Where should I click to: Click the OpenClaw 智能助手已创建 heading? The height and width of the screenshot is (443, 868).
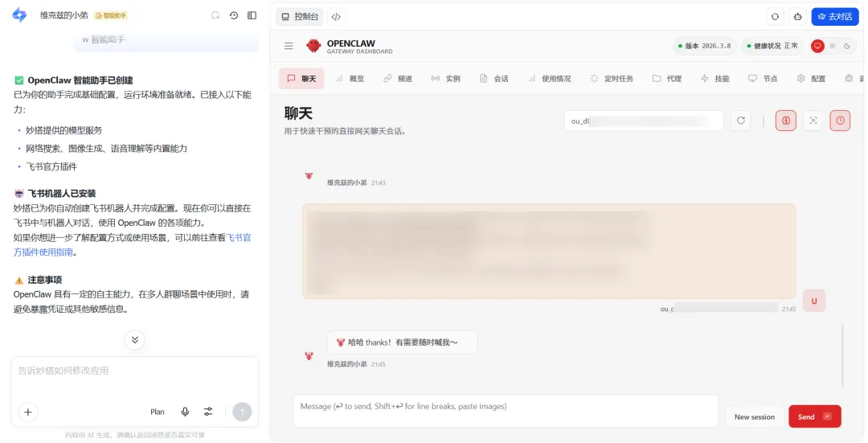coord(80,80)
